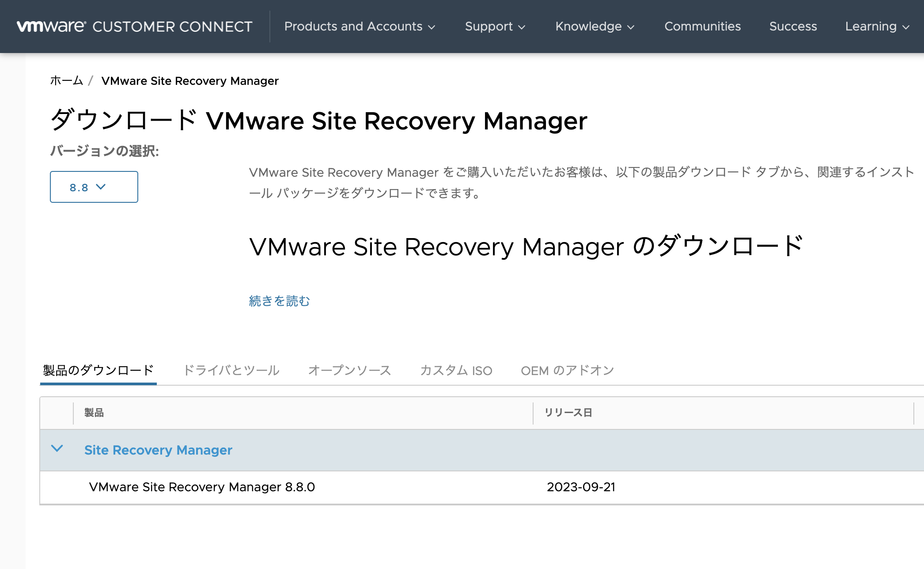Open Products and Accounts menu
This screenshot has height=569, width=924.
tap(360, 27)
